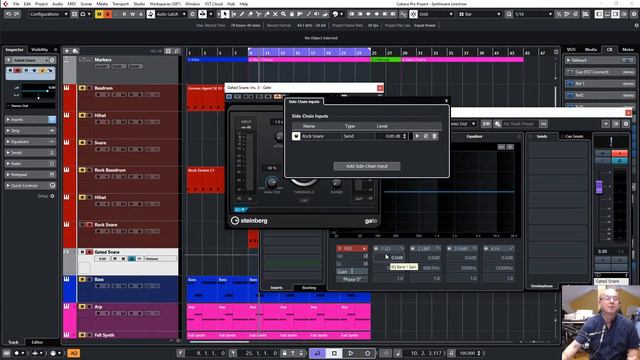Image resolution: width=640 pixels, height=360 pixels.
Task: Click Bassdrum track instrument icon
Action: point(67,88)
